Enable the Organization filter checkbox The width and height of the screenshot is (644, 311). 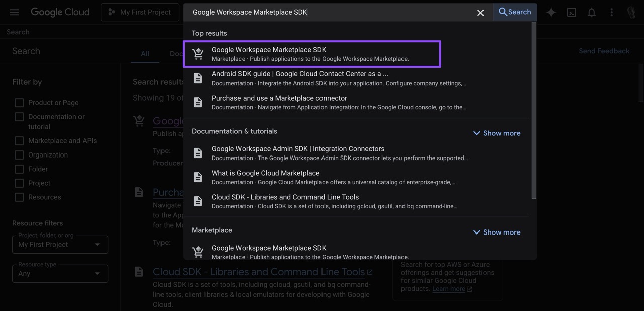point(19,154)
